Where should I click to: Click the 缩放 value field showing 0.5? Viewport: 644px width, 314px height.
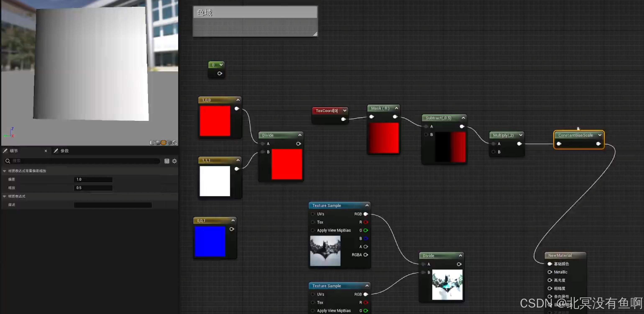93,188
